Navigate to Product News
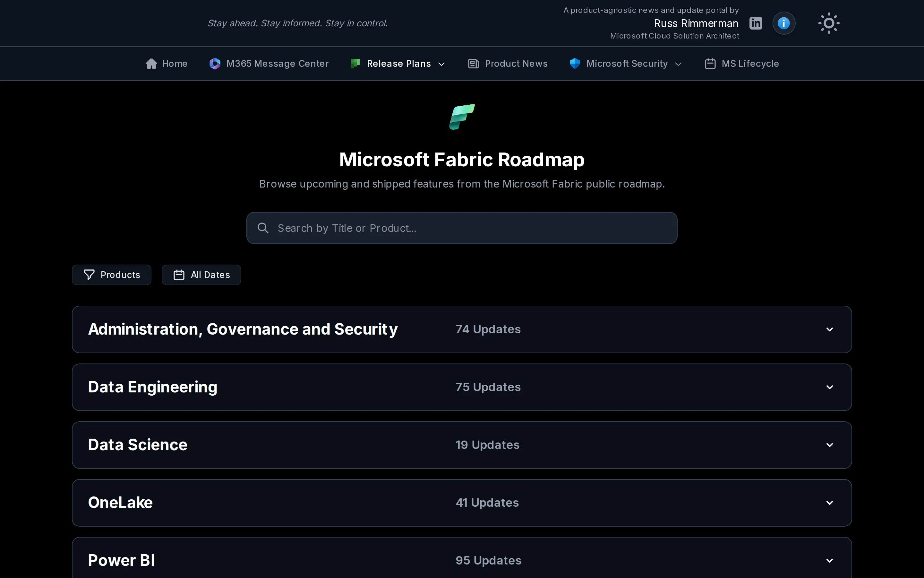The image size is (924, 578). (508, 64)
